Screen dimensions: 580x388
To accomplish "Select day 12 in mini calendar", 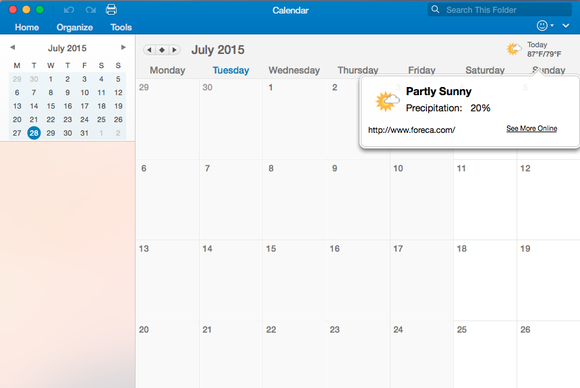I will 118,92.
